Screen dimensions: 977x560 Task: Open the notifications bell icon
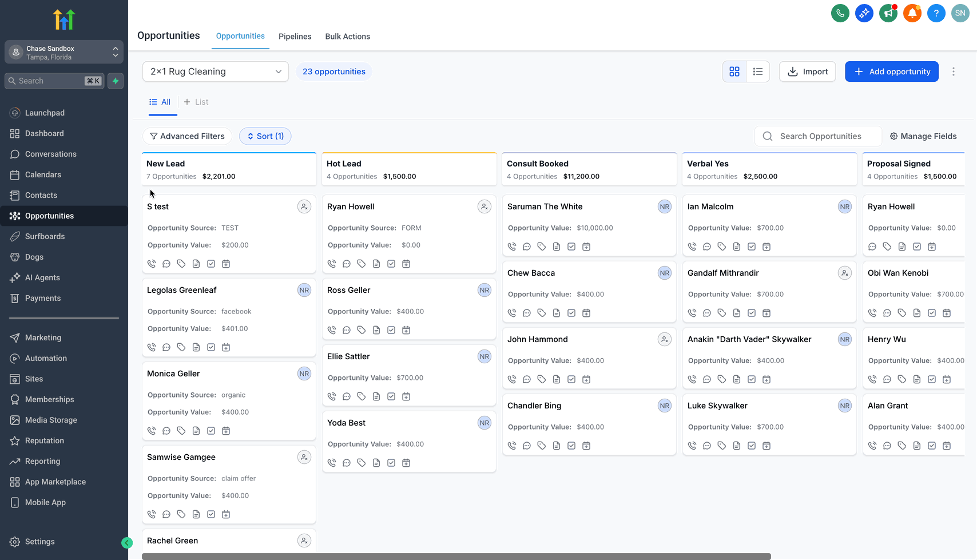tap(912, 13)
